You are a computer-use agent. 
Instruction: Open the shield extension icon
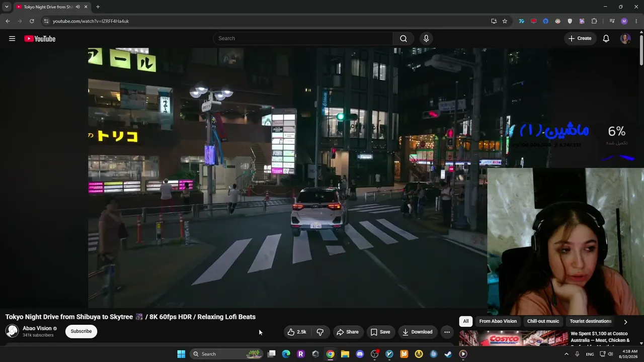570,21
